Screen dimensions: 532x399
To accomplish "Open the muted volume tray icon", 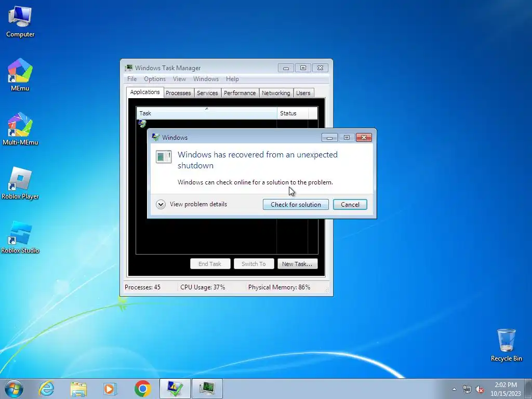I will (x=480, y=389).
